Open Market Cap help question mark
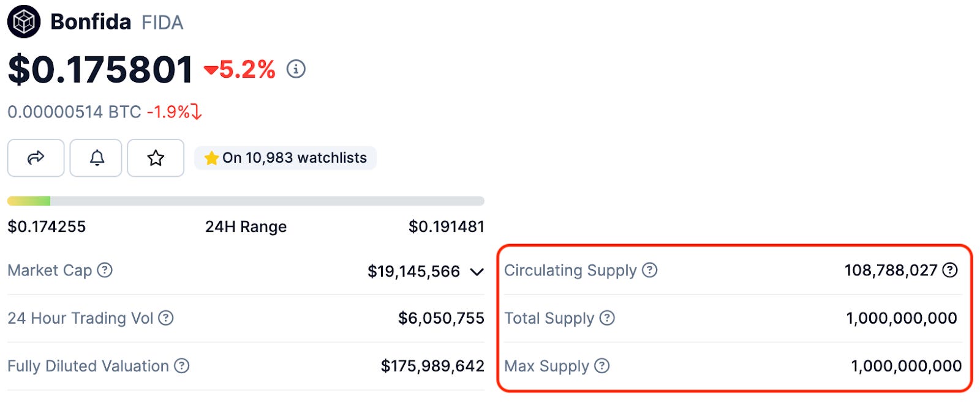The image size is (980, 402). click(105, 270)
